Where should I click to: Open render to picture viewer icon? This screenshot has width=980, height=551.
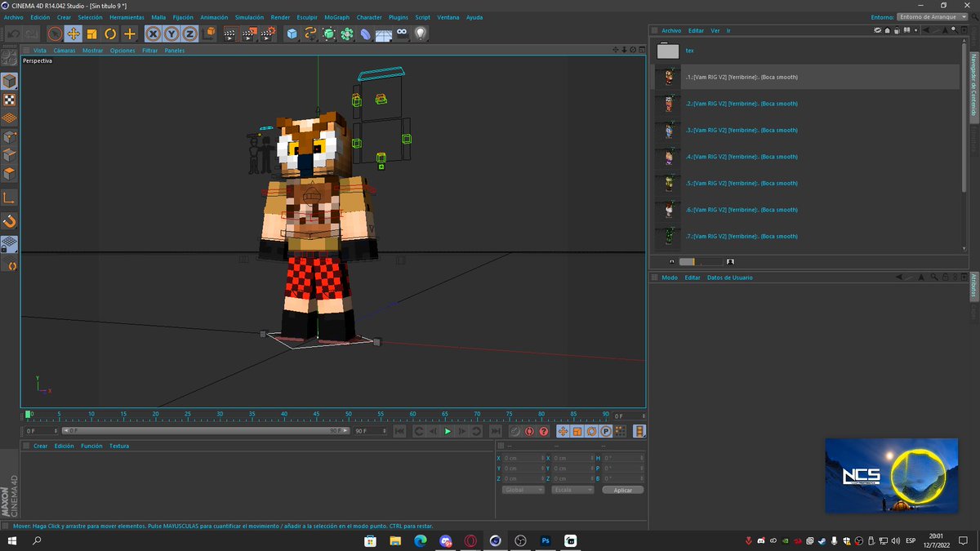point(248,33)
